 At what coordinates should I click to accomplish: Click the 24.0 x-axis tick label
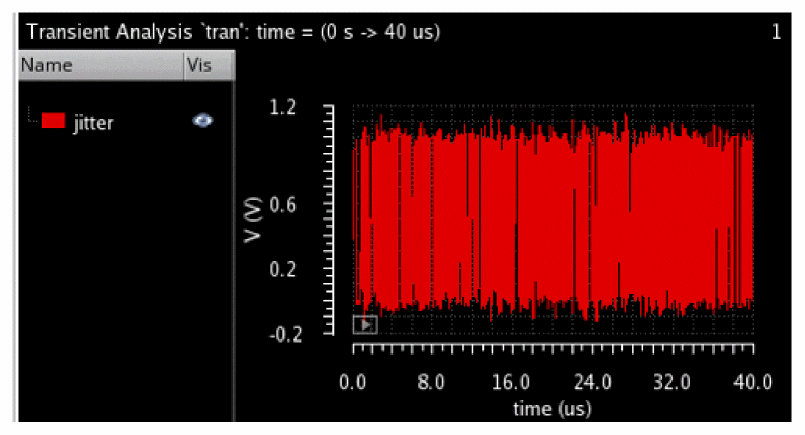[x=592, y=382]
